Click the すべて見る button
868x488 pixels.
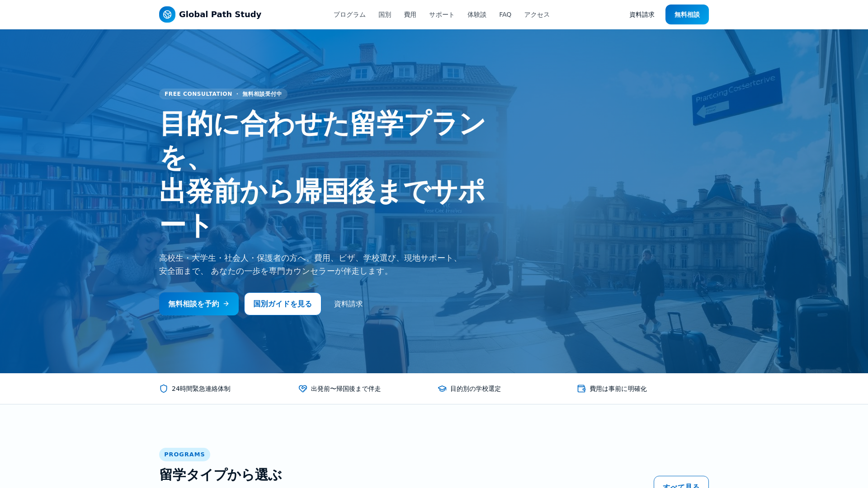click(x=681, y=483)
